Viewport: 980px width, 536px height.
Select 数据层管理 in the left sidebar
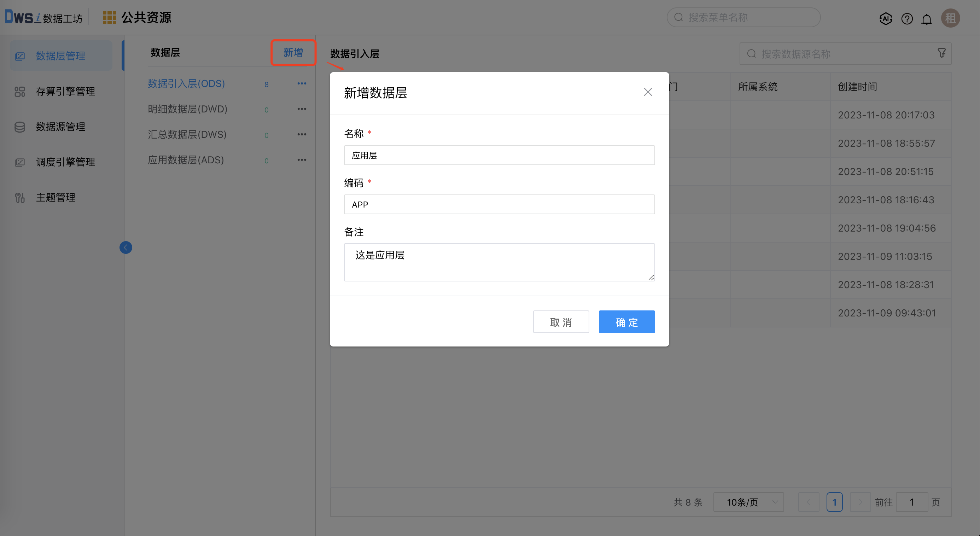coord(60,55)
